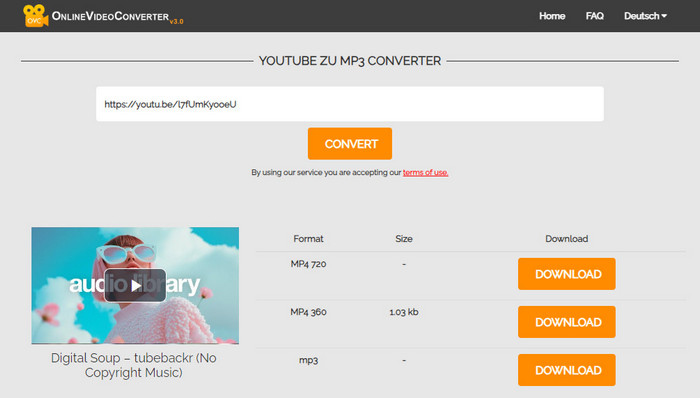Download the MP4 720 file

567,274
